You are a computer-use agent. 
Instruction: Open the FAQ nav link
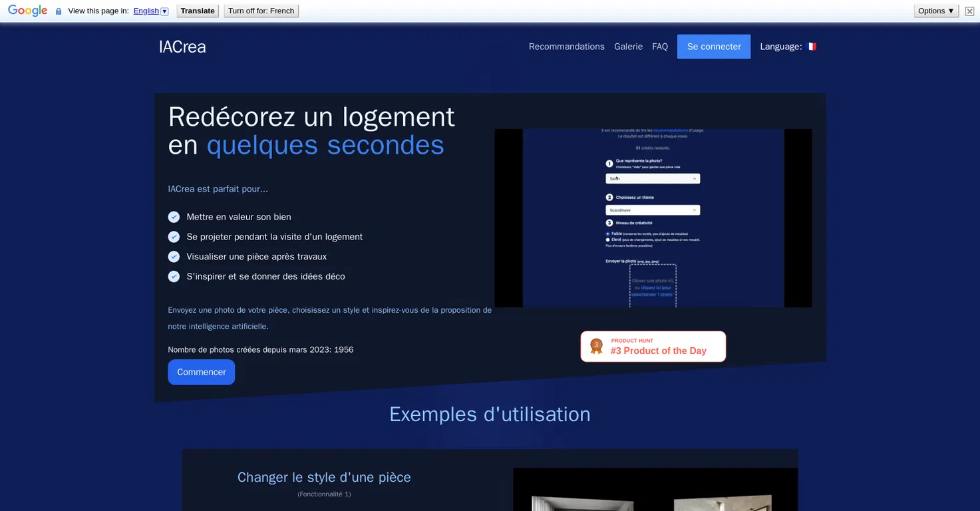[660, 47]
